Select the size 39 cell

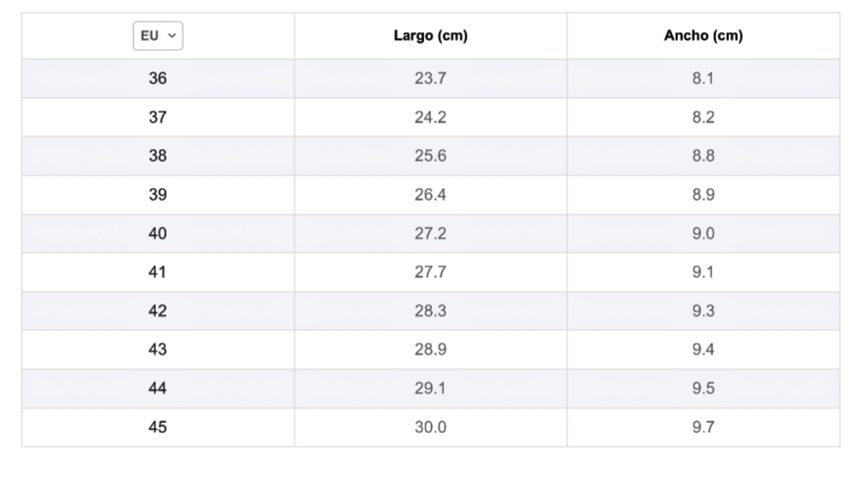158,195
